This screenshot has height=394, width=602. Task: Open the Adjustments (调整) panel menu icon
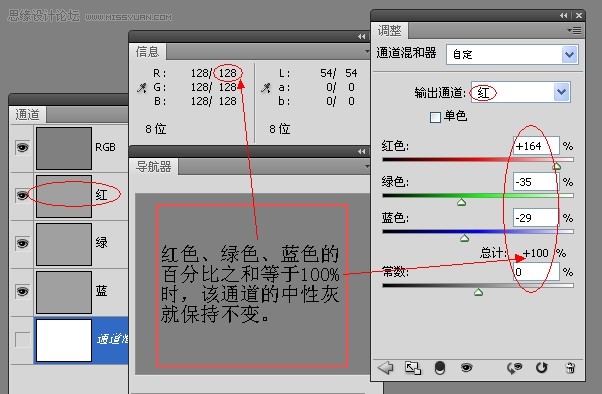click(575, 31)
